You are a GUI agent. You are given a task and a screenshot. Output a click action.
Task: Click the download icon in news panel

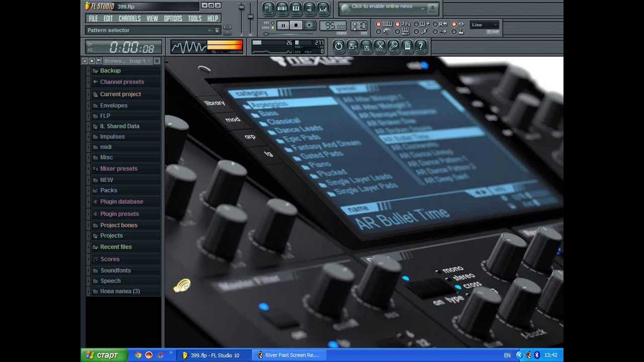click(x=432, y=9)
